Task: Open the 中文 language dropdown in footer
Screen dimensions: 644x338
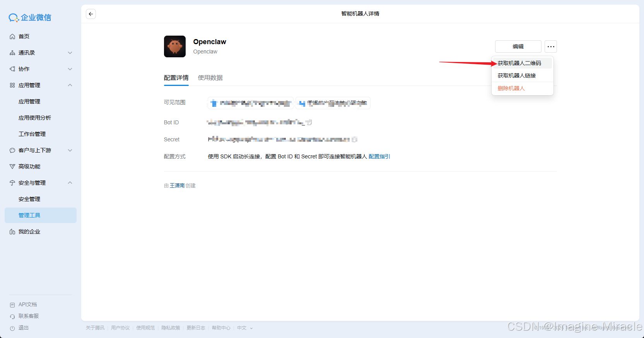Action: 245,328
